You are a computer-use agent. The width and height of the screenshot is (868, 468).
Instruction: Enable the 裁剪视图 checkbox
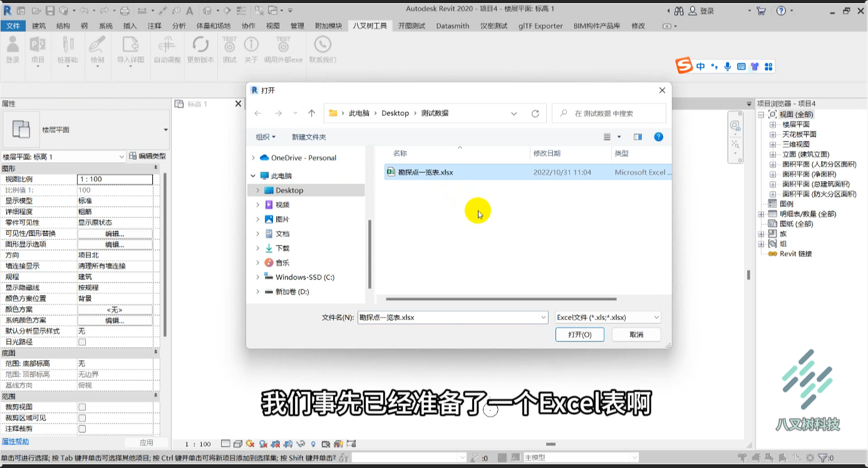point(82,407)
